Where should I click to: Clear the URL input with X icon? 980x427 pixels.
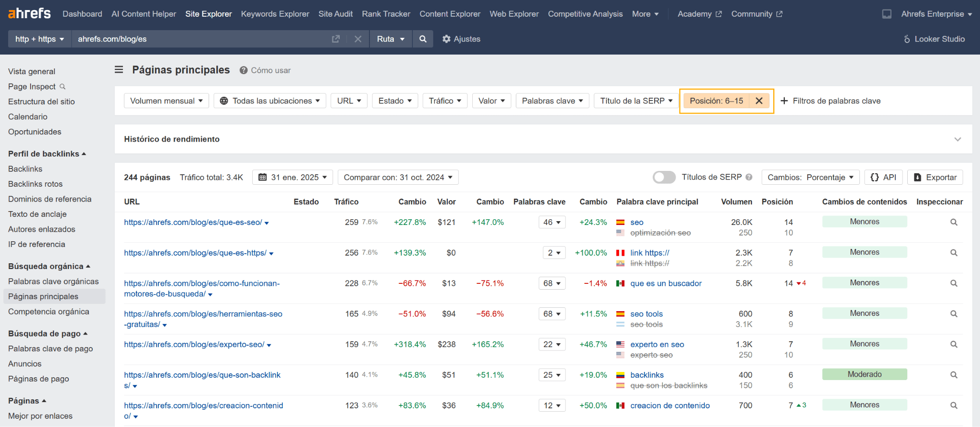click(x=357, y=39)
